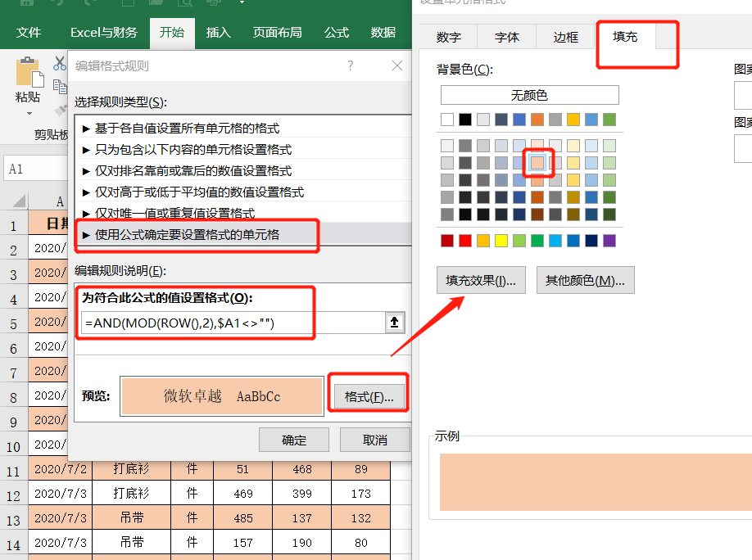Click 确定 to confirm the rule

pos(294,440)
